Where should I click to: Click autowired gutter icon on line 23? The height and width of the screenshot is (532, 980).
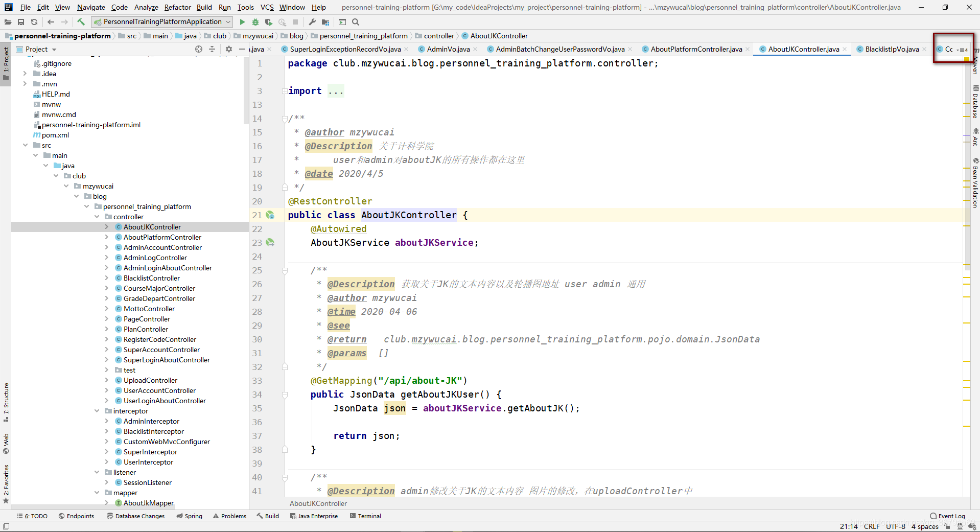(270, 243)
